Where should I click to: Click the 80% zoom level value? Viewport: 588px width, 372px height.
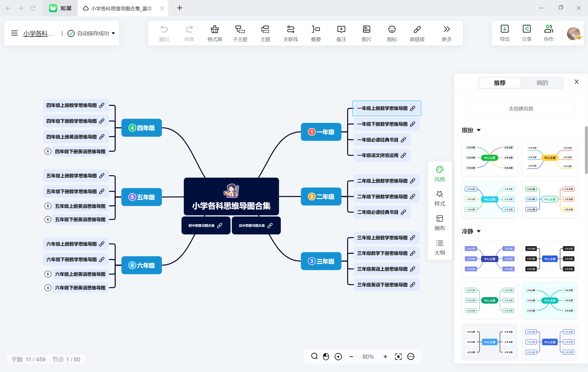tap(368, 356)
